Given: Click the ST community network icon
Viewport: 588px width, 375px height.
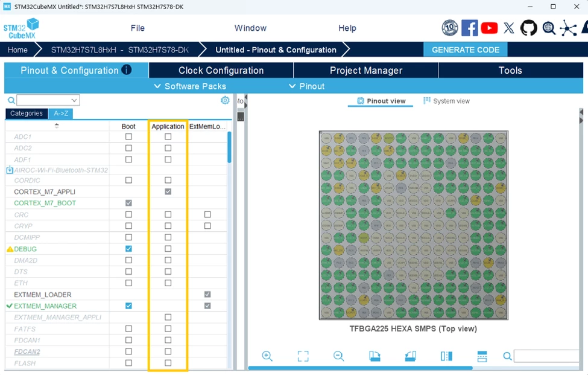Looking at the screenshot, I should [569, 28].
